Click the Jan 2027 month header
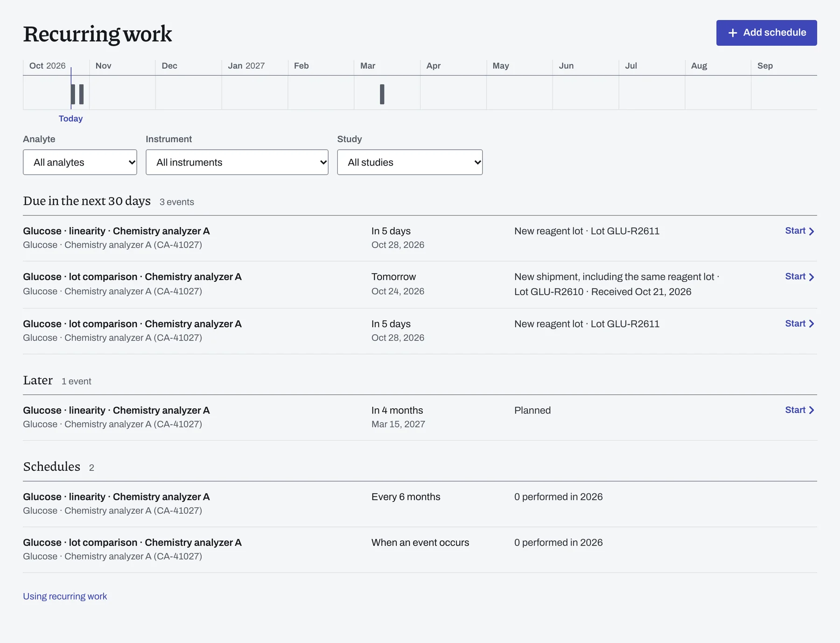The height and width of the screenshot is (643, 840). click(246, 66)
